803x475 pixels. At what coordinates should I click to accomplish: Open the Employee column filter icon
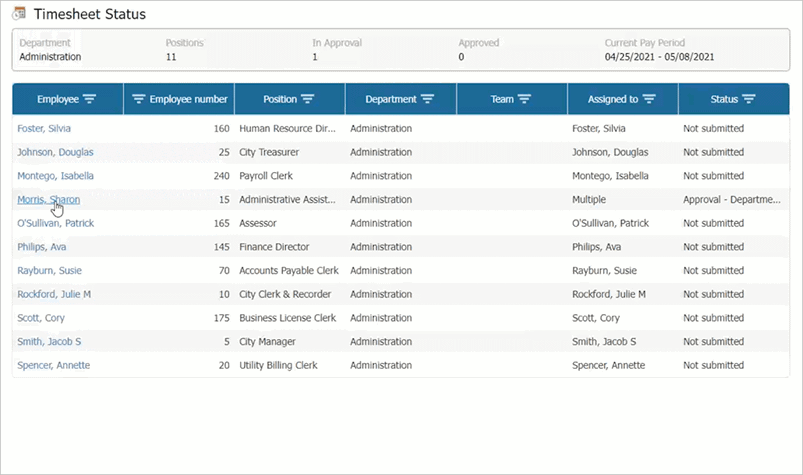(x=90, y=99)
